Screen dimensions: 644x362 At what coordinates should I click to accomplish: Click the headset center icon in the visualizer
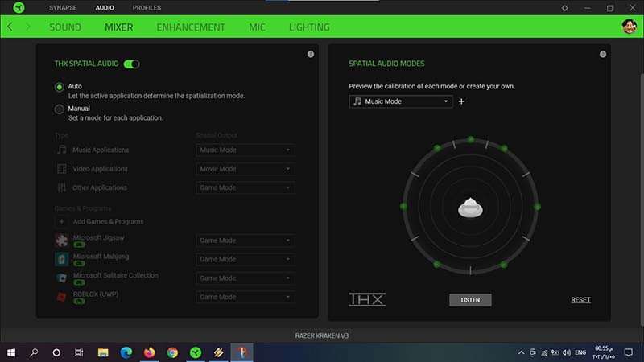(469, 208)
